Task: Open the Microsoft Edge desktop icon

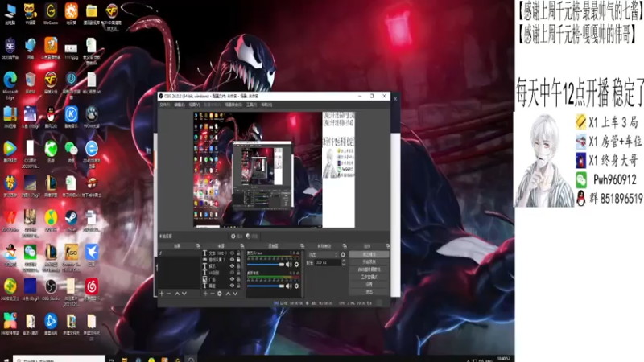Action: [x=10, y=84]
